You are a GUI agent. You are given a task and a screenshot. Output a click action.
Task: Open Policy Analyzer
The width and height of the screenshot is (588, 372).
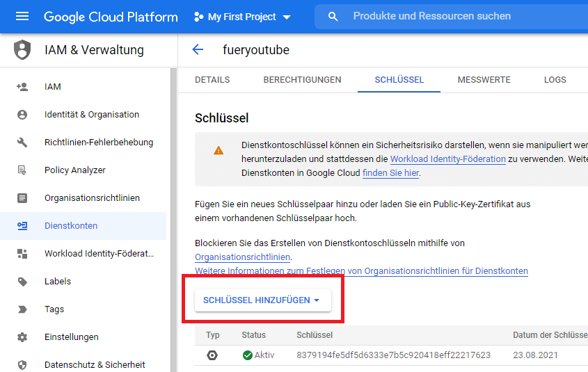[83, 170]
